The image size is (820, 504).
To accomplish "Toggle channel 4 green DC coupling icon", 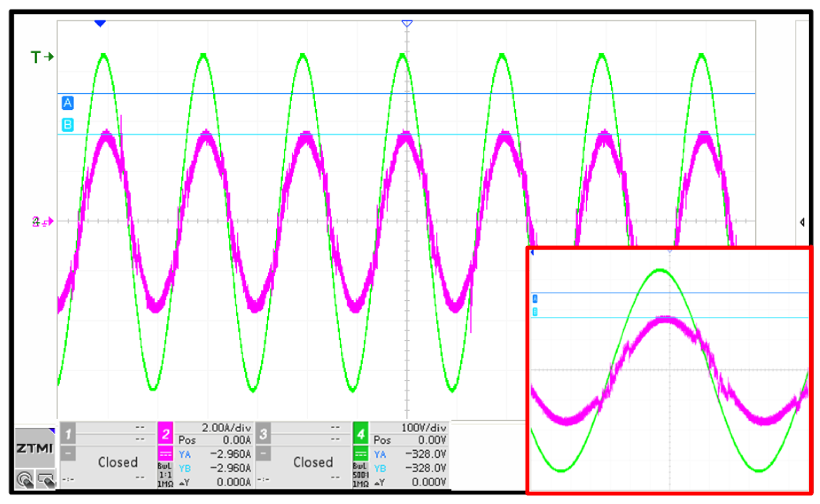I will 361,454.
